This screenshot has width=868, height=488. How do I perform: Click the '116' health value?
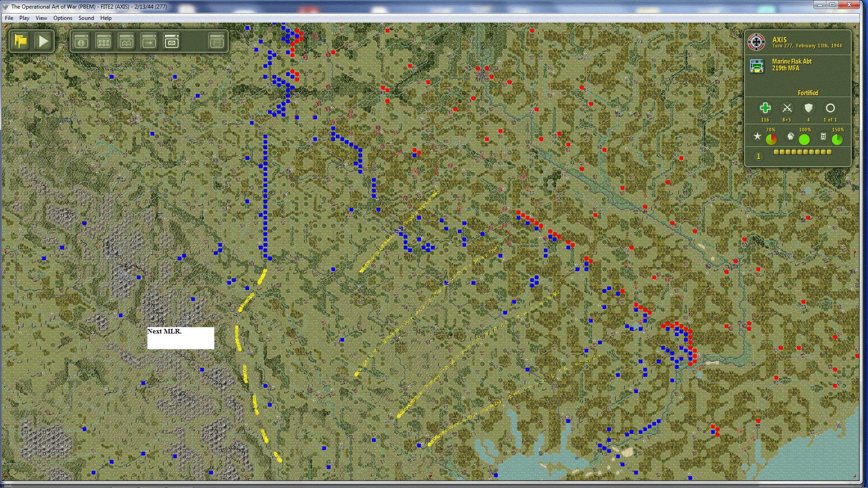click(x=765, y=120)
